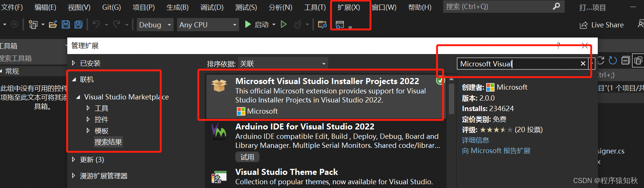Open the New Project dropdown arrow

tap(43, 25)
